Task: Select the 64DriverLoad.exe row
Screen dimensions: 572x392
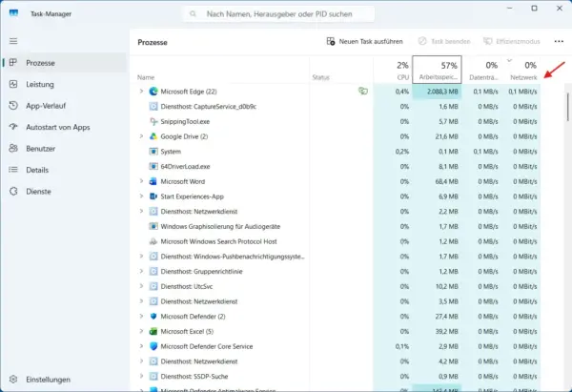Action: [336, 166]
